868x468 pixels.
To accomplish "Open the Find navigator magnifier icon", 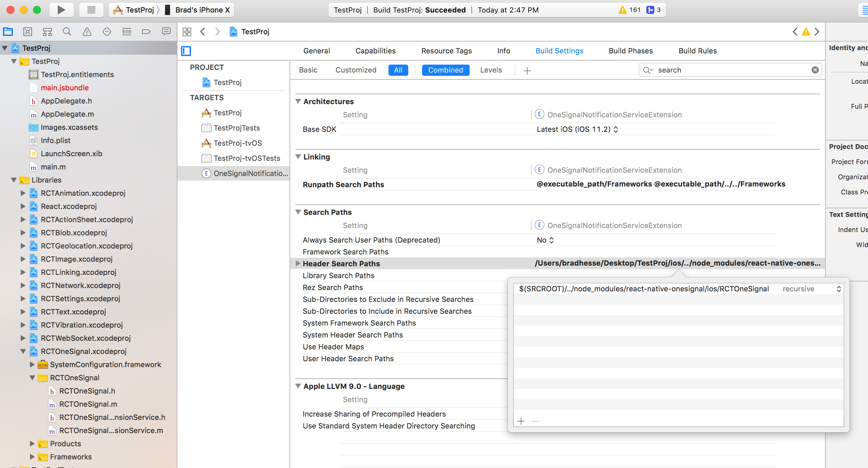I will (67, 32).
